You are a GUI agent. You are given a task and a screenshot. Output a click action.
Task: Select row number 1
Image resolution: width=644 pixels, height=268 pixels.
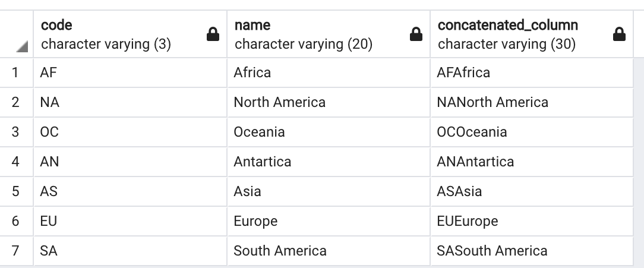pyautogui.click(x=16, y=72)
